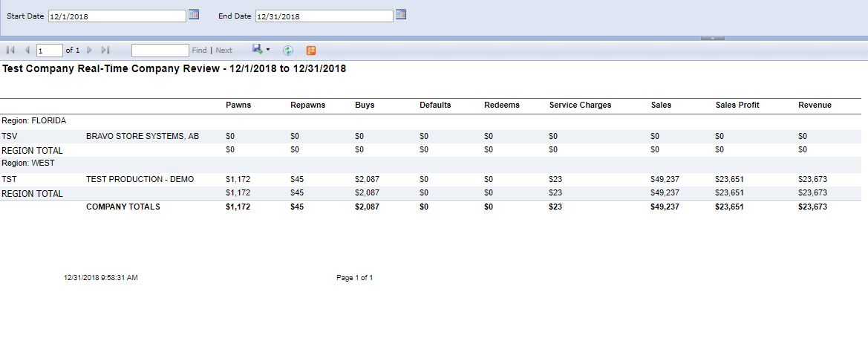The height and width of the screenshot is (344, 868).
Task: Click the Start Date input field
Action: click(x=117, y=16)
